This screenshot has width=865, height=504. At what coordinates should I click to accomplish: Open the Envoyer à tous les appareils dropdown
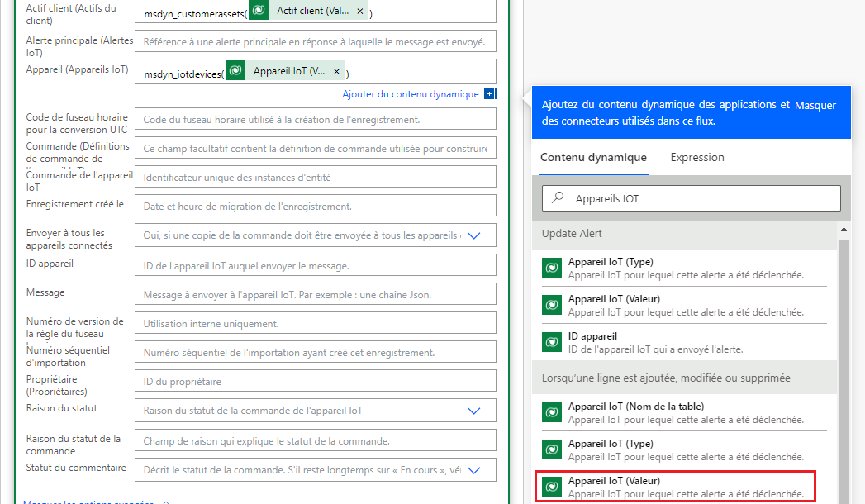[x=474, y=235]
